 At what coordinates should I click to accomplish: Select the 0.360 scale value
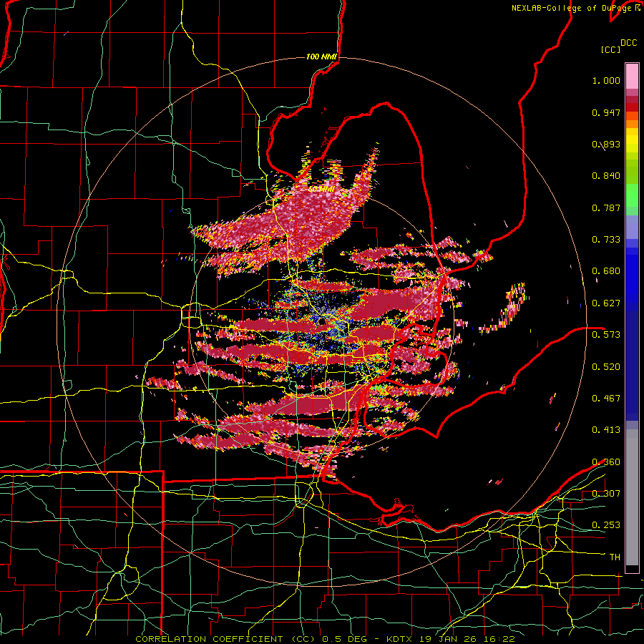coord(606,462)
